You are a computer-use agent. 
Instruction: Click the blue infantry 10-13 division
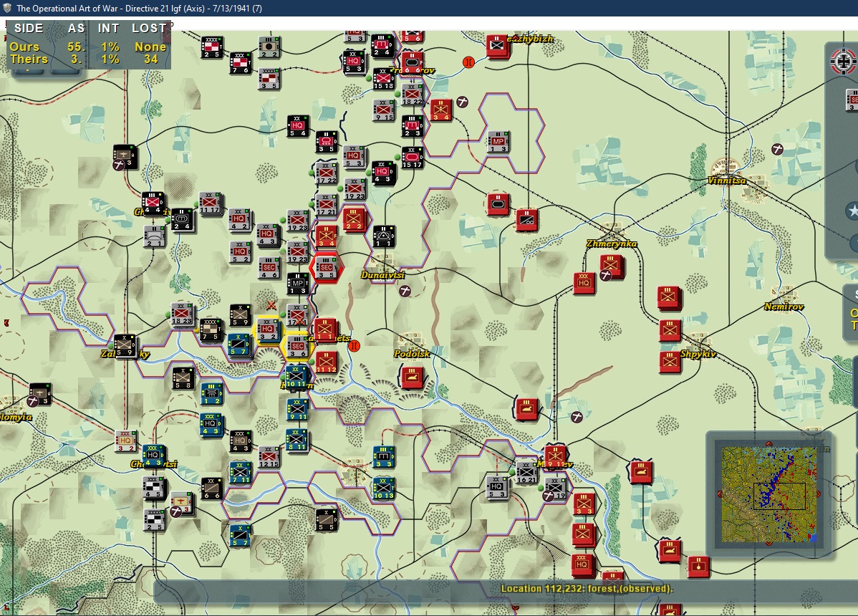[384, 489]
